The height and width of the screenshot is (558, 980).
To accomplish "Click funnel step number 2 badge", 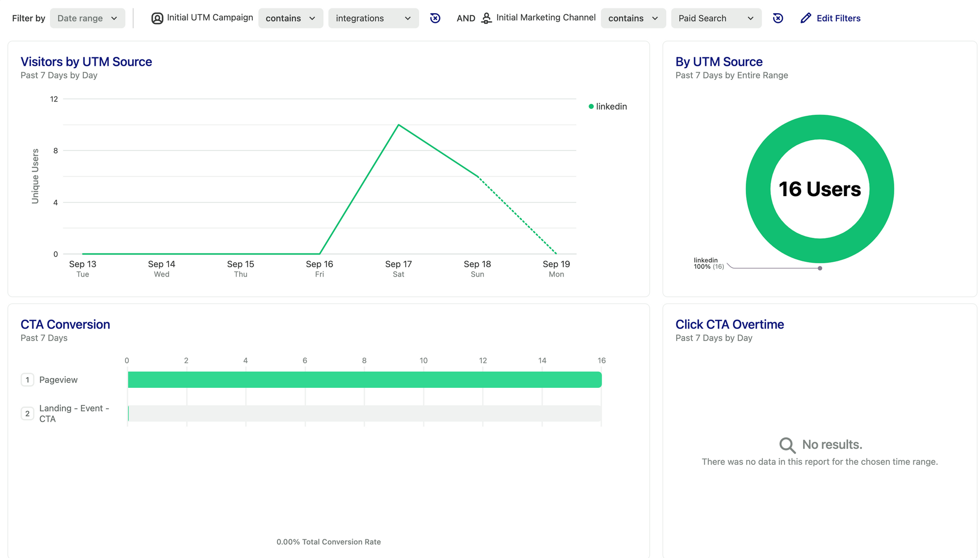I will [x=27, y=413].
